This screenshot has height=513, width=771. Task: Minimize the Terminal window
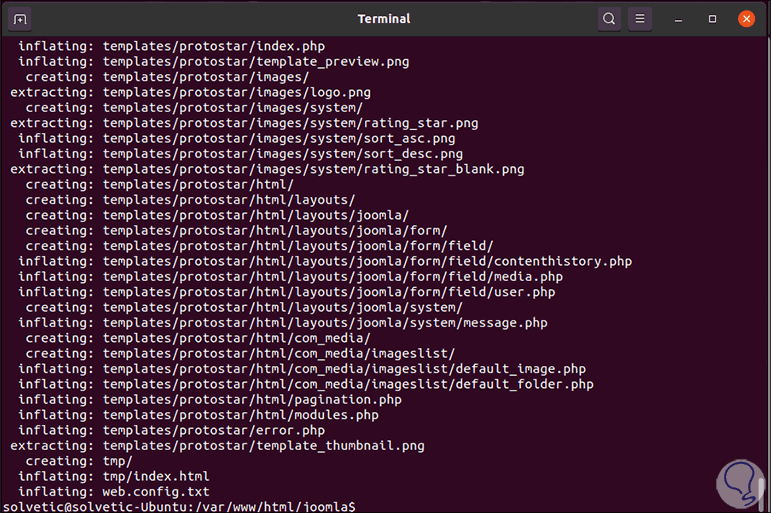click(x=682, y=19)
